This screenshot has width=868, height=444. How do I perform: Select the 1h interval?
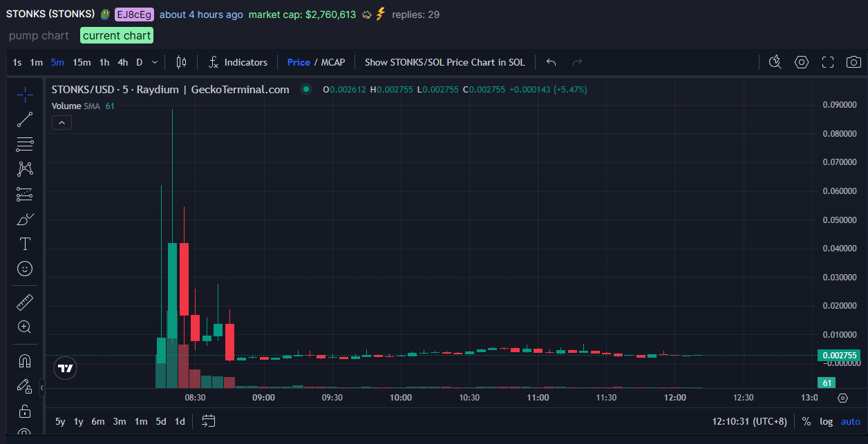point(104,62)
